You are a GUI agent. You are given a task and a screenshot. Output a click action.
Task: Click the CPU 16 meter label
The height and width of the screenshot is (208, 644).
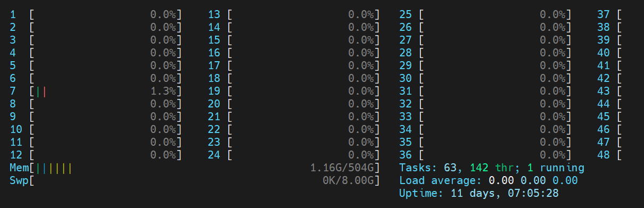tap(214, 53)
